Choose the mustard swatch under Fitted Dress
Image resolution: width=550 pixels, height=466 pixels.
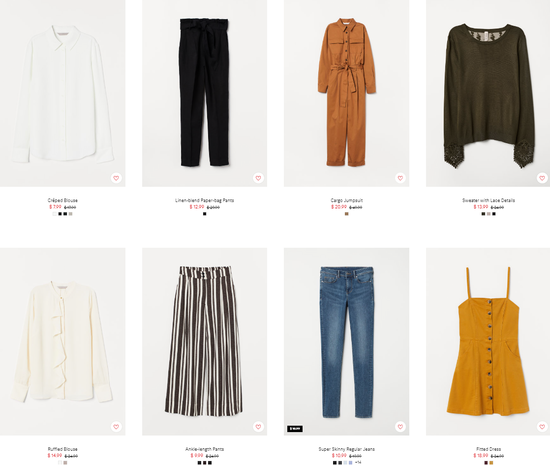click(x=491, y=463)
